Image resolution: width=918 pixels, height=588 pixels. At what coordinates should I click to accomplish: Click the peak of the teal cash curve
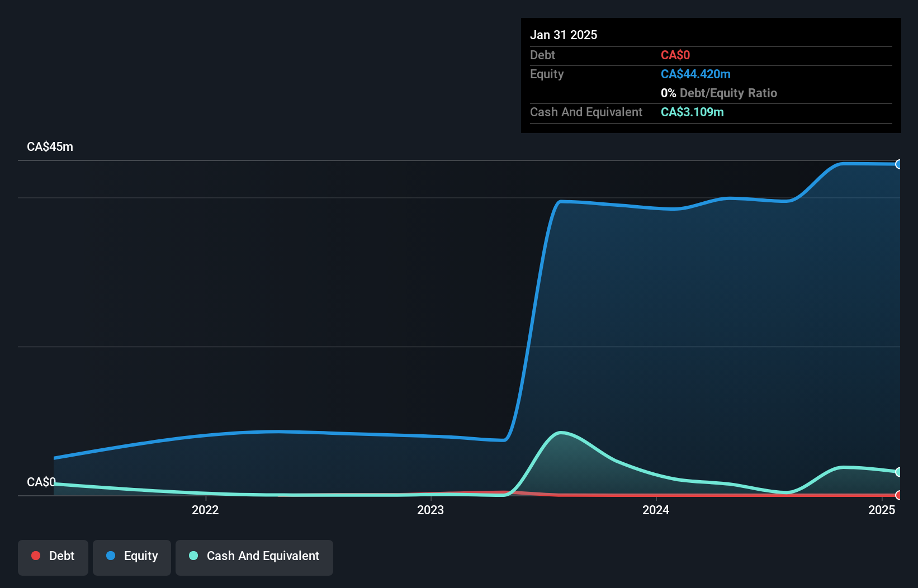coord(561,432)
